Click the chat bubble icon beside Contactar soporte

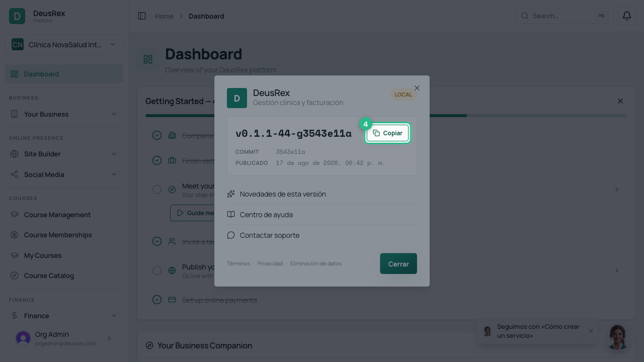pos(231,235)
